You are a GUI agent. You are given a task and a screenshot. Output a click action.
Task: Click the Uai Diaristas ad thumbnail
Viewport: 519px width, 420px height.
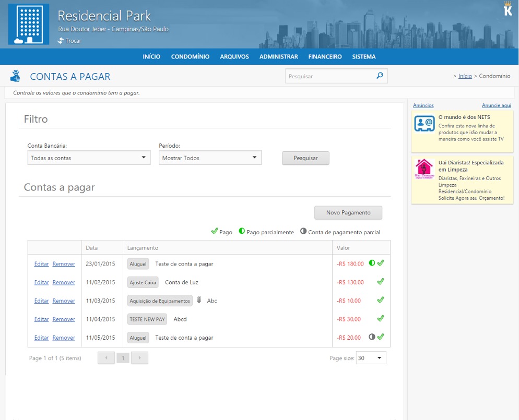pyautogui.click(x=424, y=169)
